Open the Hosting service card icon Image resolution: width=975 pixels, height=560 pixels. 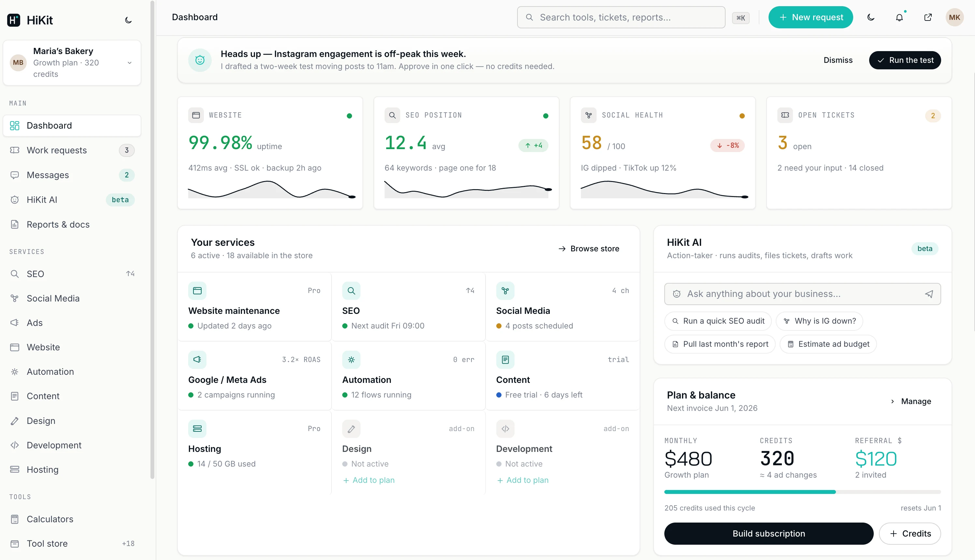197,428
